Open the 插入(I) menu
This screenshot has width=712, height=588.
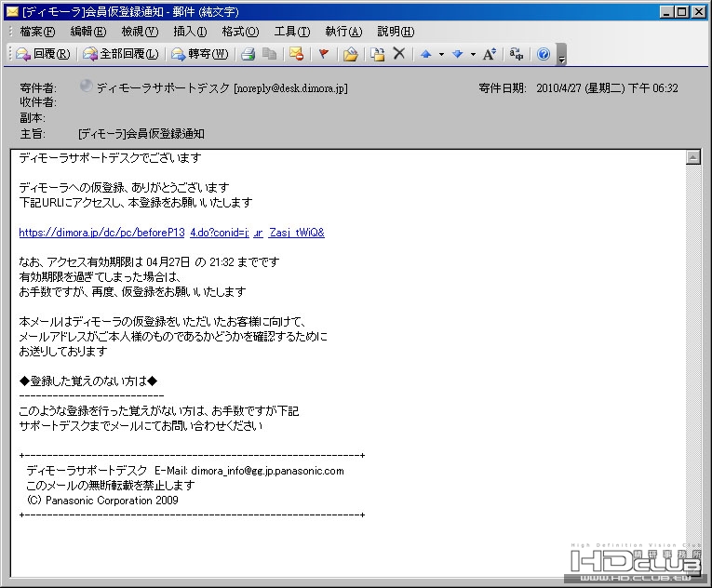(190, 32)
